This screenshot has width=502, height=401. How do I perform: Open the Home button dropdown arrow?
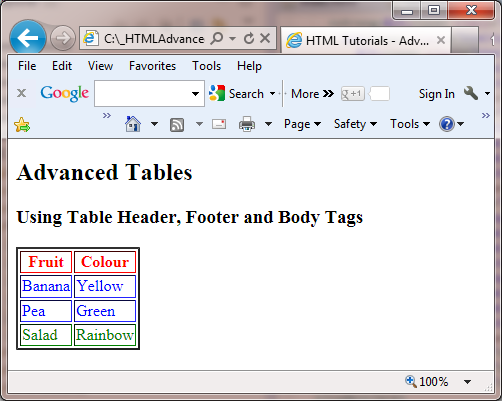coord(154,124)
